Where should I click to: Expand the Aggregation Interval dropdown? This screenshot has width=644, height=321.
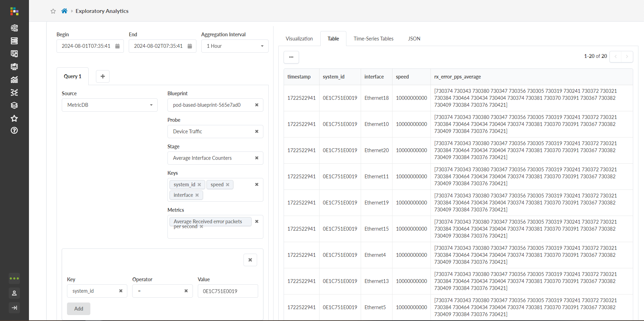pos(235,46)
